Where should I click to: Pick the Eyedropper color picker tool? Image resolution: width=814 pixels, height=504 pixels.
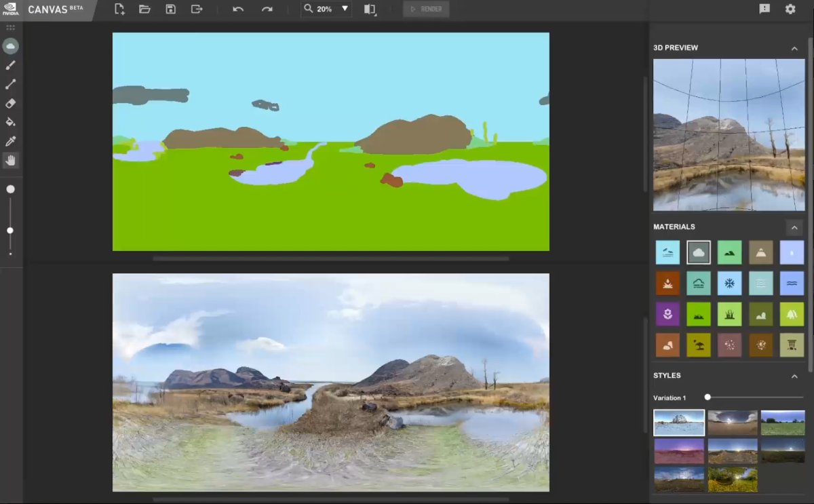(x=10, y=141)
